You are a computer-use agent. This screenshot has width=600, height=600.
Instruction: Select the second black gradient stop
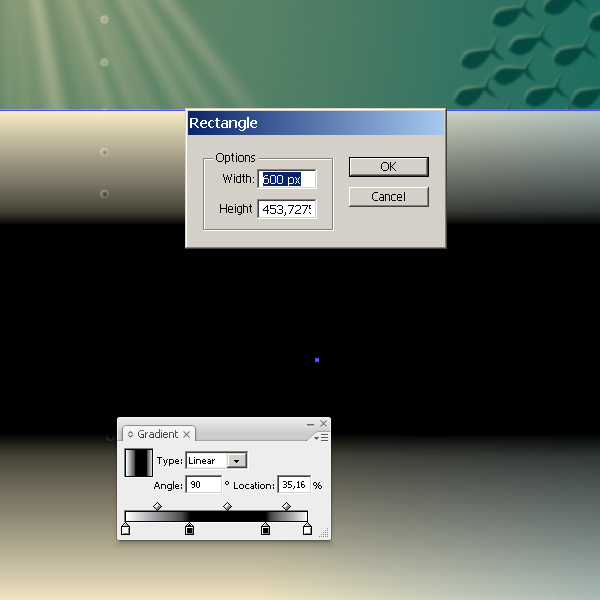[265, 530]
